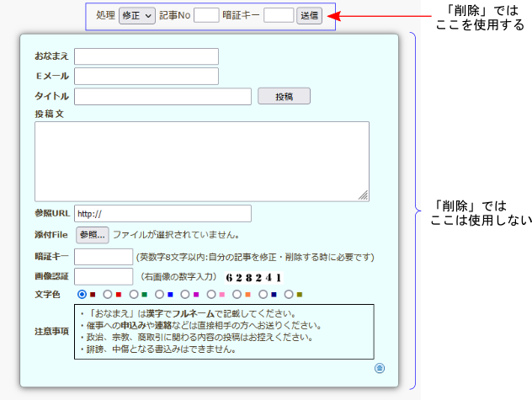This screenshot has height=400, width=532.
Task: Click the 送信 button in top bar
Action: 309,15
